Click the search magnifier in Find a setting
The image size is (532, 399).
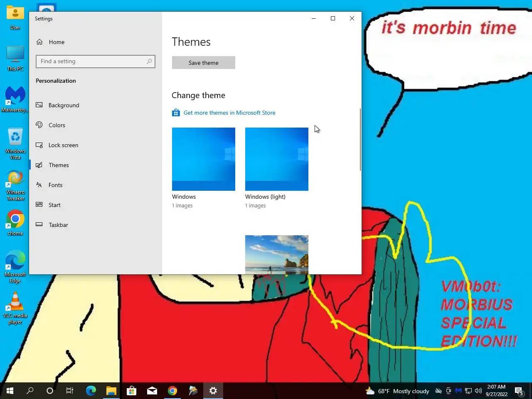[149, 62]
